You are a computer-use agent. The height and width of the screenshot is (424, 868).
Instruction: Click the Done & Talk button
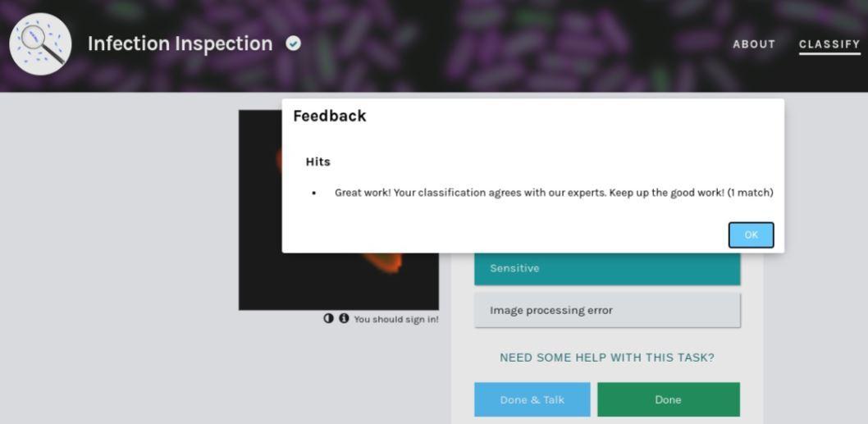[x=532, y=399]
